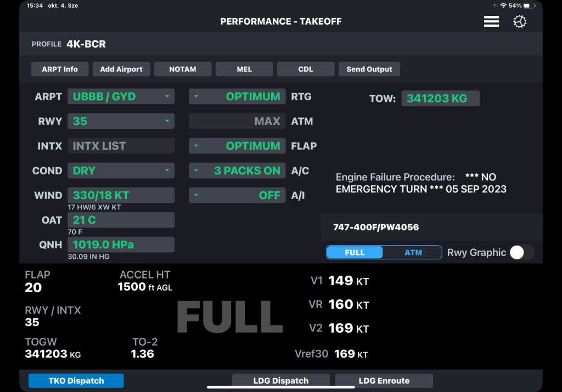Click the ARPT Info button

point(60,69)
